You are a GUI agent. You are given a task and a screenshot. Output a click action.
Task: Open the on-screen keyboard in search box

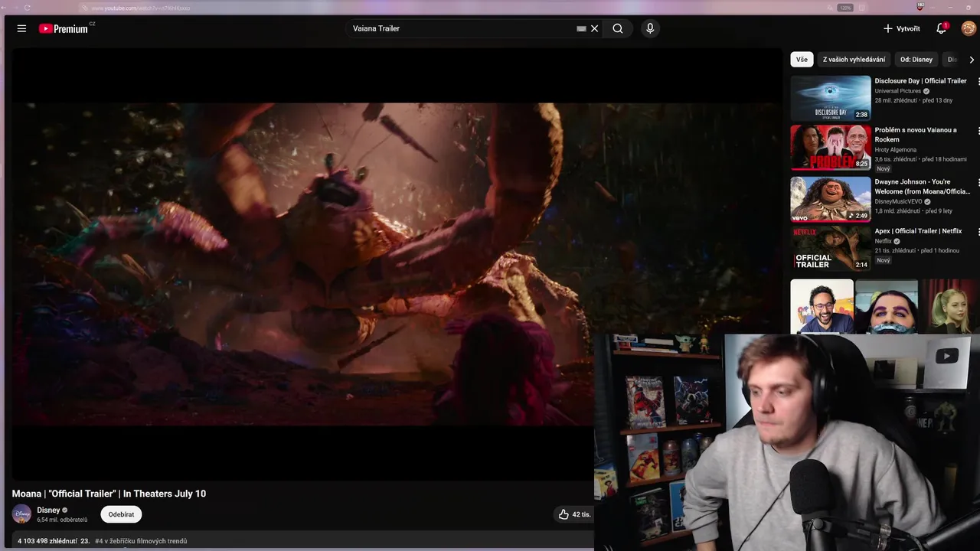click(x=581, y=28)
